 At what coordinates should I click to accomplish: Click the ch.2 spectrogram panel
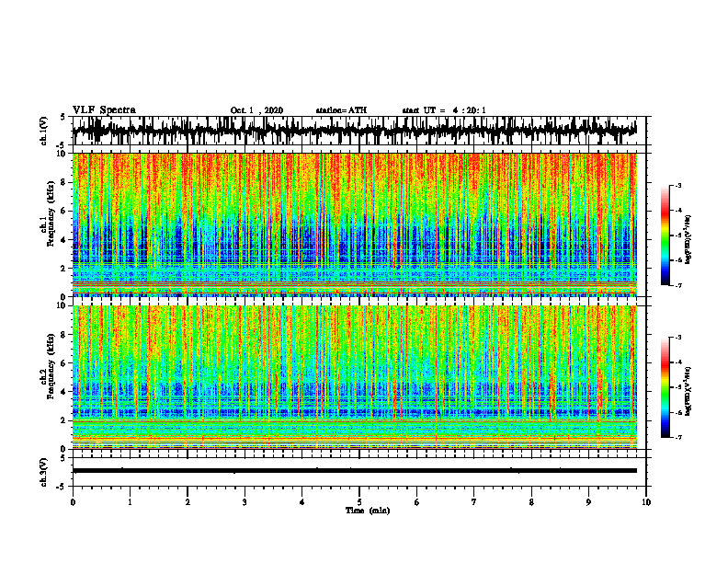click(355, 377)
